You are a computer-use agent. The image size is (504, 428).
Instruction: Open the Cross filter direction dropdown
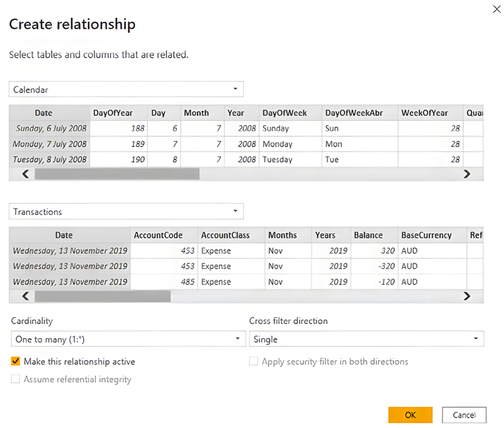click(476, 338)
